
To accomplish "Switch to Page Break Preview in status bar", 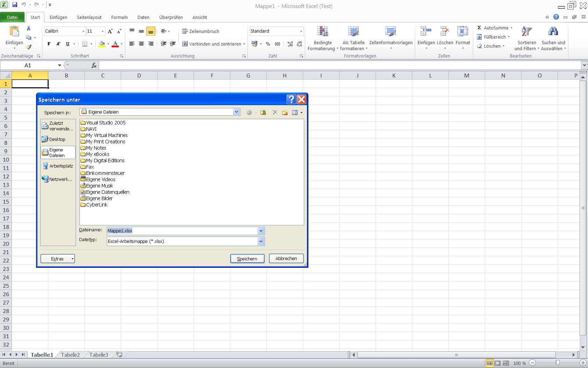I will click(x=506, y=363).
